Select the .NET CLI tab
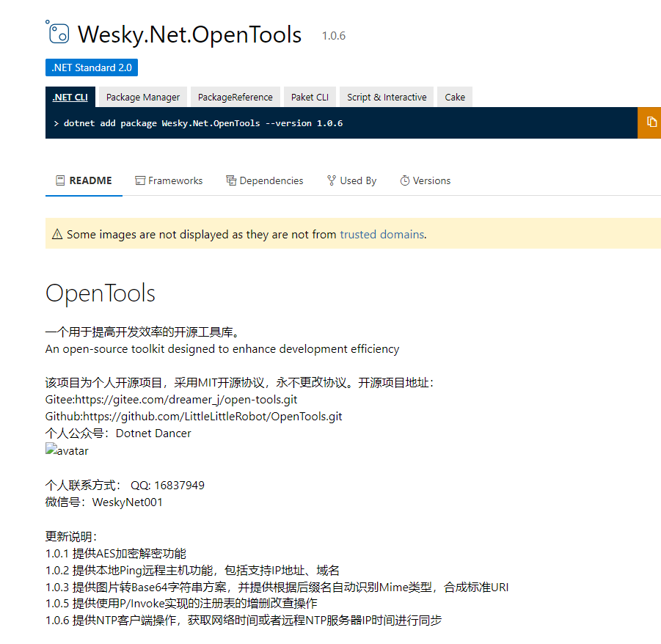This screenshot has width=661, height=644. click(70, 97)
